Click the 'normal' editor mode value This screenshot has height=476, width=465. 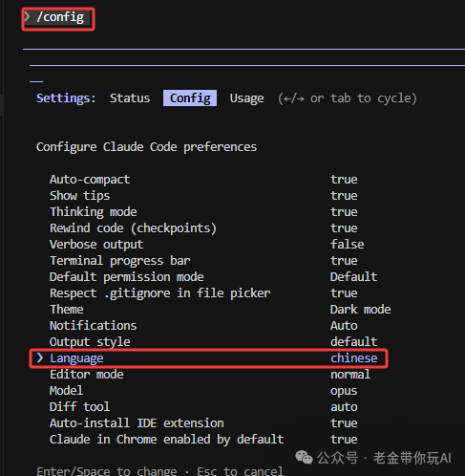[x=350, y=375]
